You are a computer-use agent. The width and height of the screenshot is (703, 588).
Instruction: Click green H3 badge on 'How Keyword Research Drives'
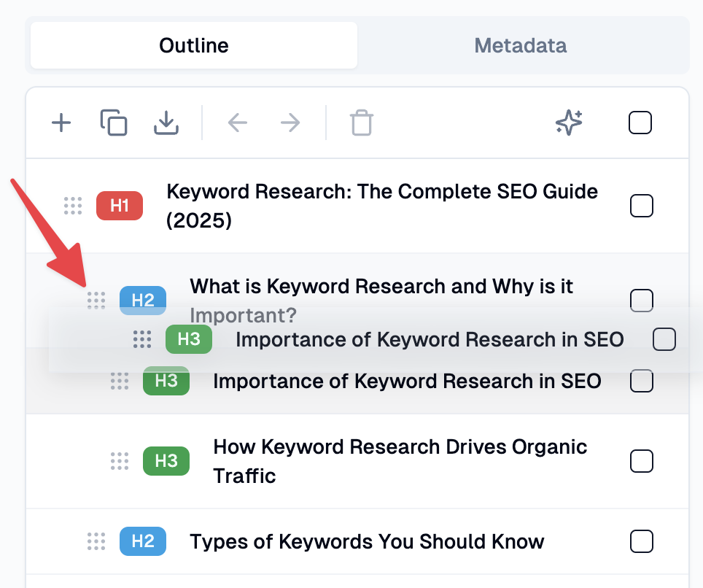166,461
